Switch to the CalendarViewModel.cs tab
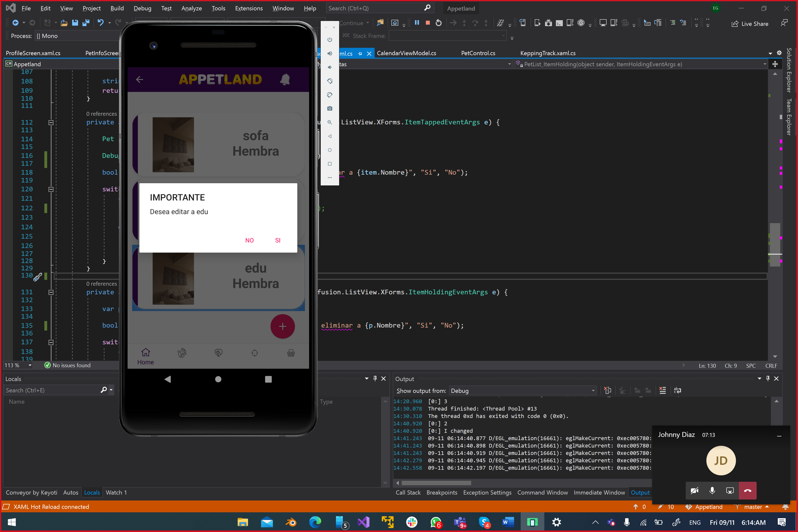Viewport: 798px width, 532px height. (406, 53)
